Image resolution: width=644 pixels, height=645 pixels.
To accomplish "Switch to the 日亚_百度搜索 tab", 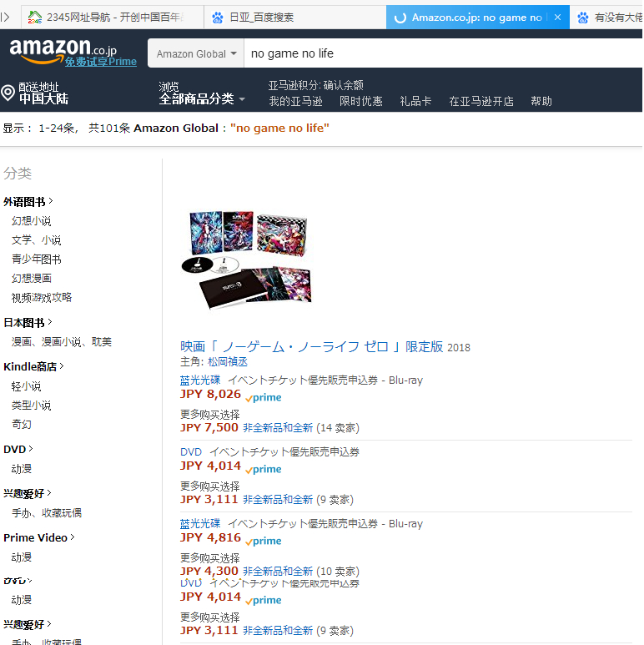I will (x=294, y=18).
